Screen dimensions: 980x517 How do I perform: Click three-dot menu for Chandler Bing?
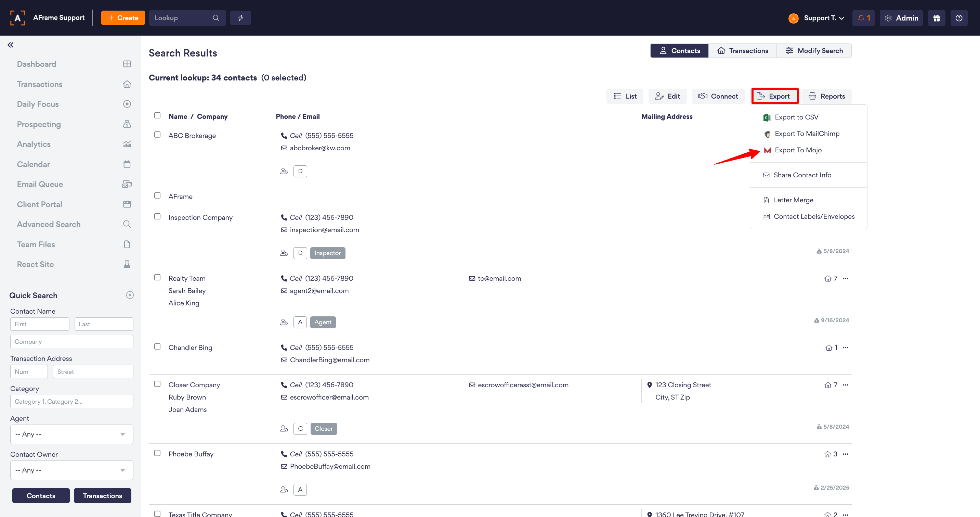(845, 348)
